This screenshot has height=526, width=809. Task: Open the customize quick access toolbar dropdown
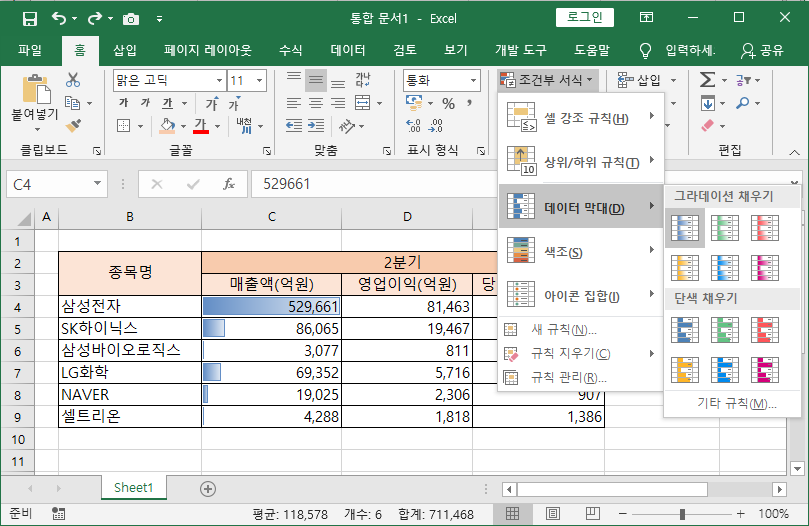[x=159, y=19]
